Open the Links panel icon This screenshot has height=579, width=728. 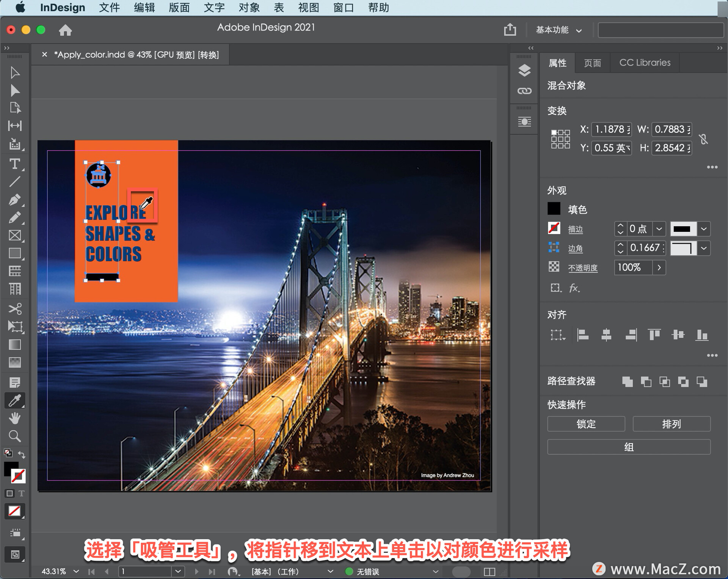tap(524, 91)
